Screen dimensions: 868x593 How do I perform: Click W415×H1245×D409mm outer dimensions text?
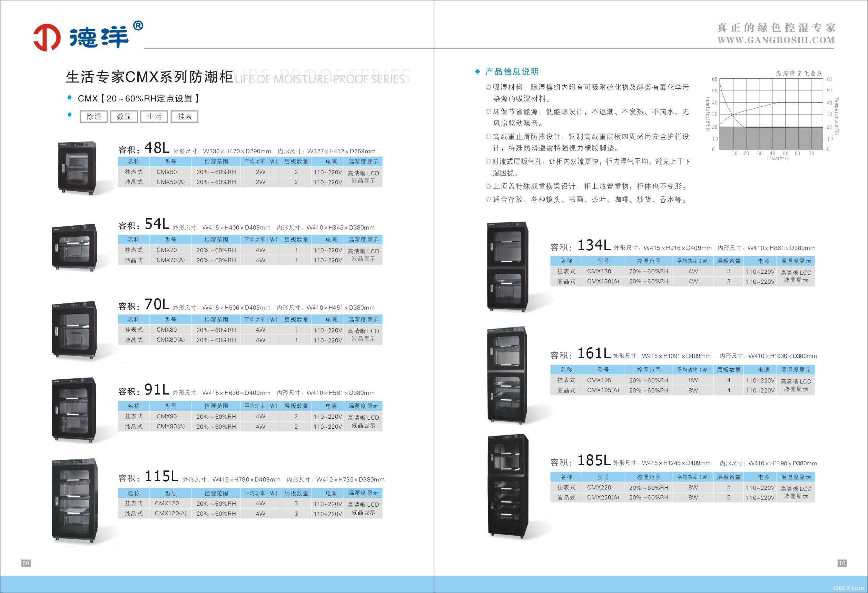(676, 463)
